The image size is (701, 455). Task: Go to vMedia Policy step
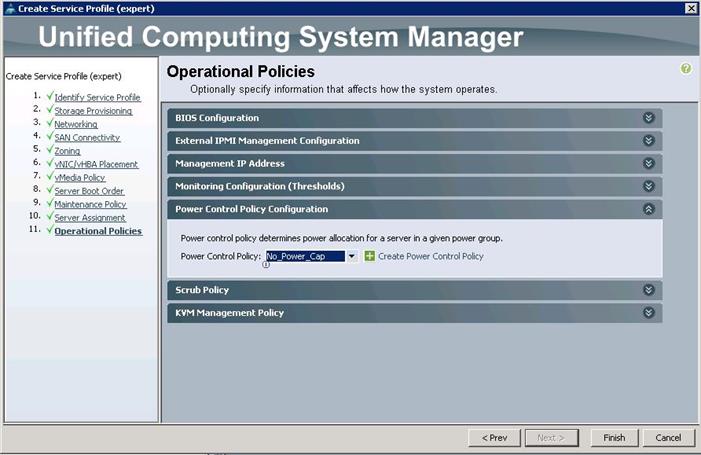point(80,178)
